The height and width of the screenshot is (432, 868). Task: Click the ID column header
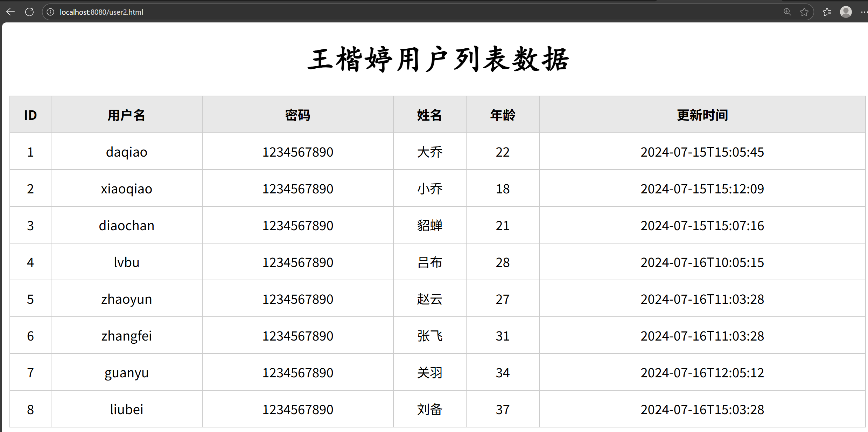tap(30, 115)
